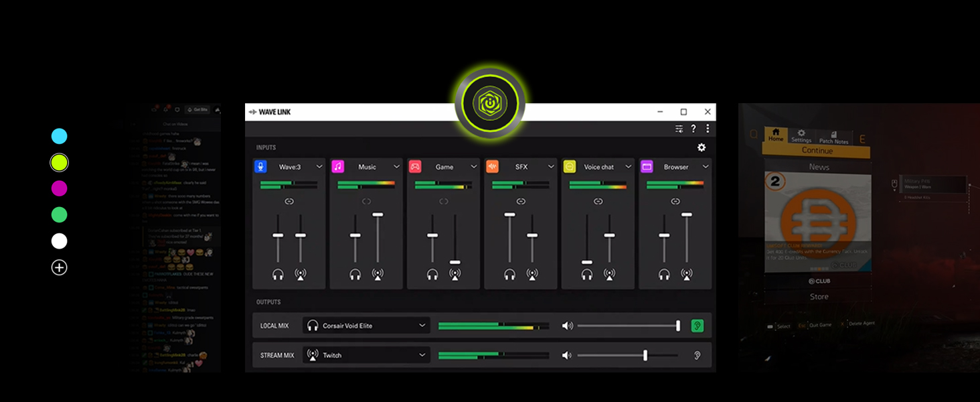The width and height of the screenshot is (980, 402).
Task: Open the help question mark icon
Action: click(693, 129)
